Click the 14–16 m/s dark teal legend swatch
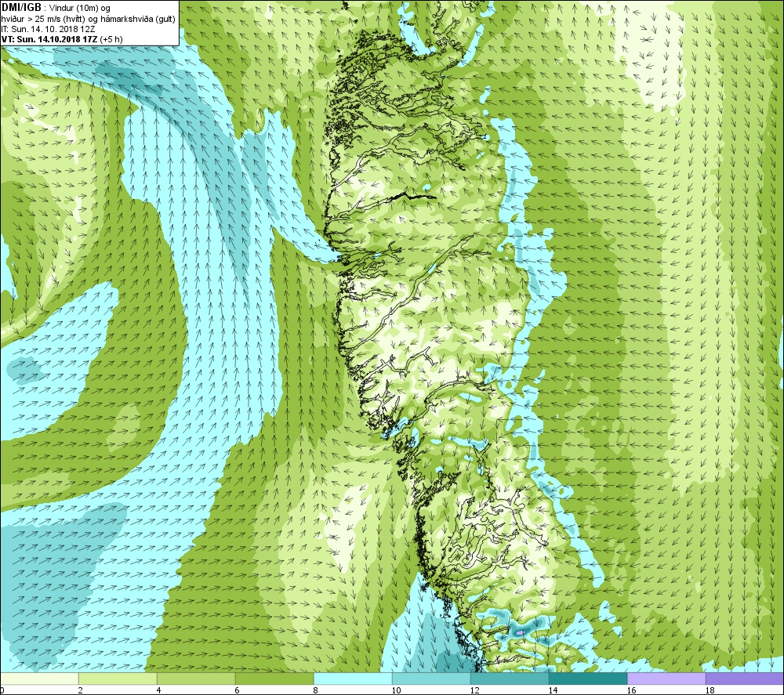Screen dimensions: 784x695 pyautogui.click(x=588, y=679)
